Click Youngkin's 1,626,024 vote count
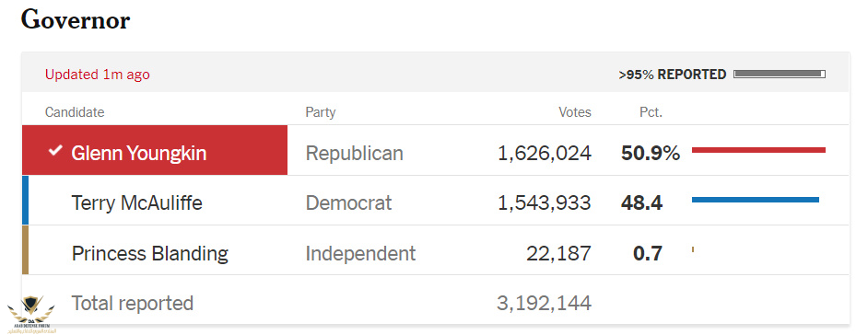868x335 pixels. pyautogui.click(x=545, y=154)
